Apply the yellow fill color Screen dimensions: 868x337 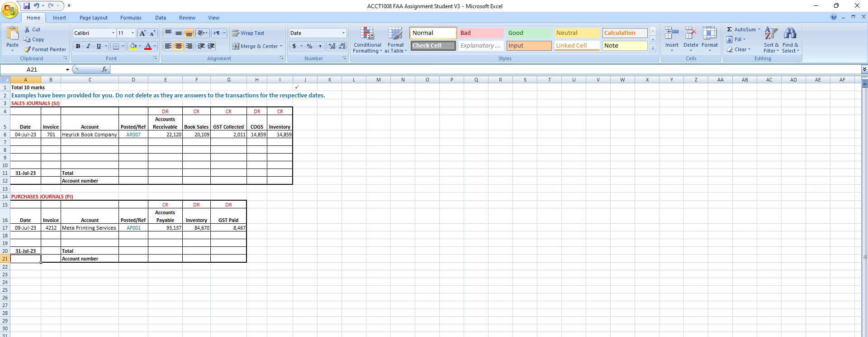[x=133, y=46]
